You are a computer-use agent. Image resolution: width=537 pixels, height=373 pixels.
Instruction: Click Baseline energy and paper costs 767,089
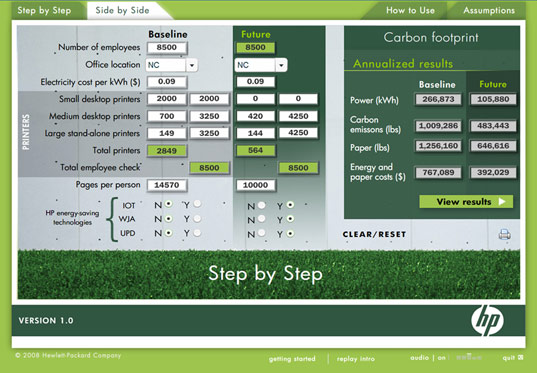pyautogui.click(x=438, y=172)
